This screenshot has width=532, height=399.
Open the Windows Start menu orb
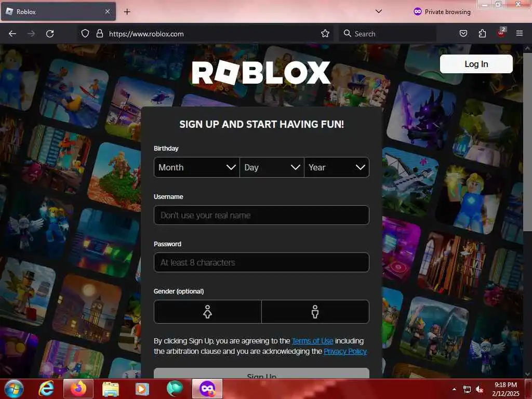tap(14, 389)
